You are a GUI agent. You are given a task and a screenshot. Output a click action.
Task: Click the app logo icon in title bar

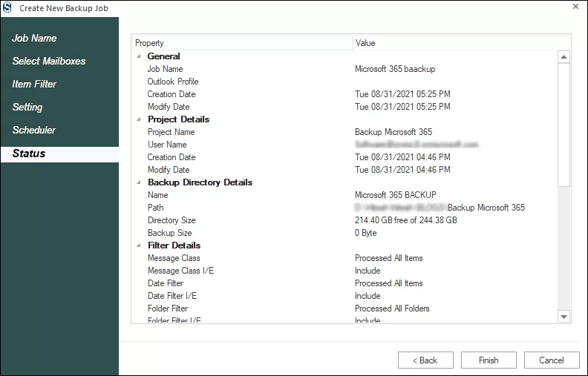point(7,7)
